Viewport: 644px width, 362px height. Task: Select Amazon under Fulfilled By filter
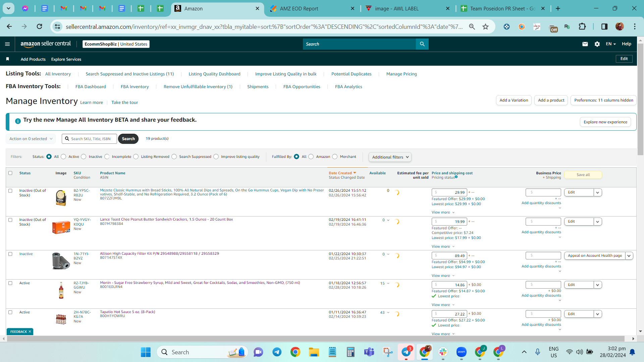coord(311,157)
